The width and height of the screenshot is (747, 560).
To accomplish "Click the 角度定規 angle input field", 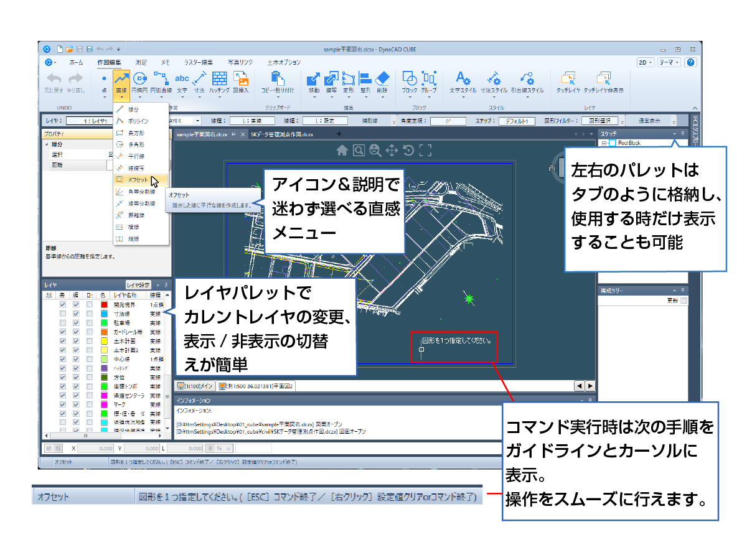I will click(448, 121).
